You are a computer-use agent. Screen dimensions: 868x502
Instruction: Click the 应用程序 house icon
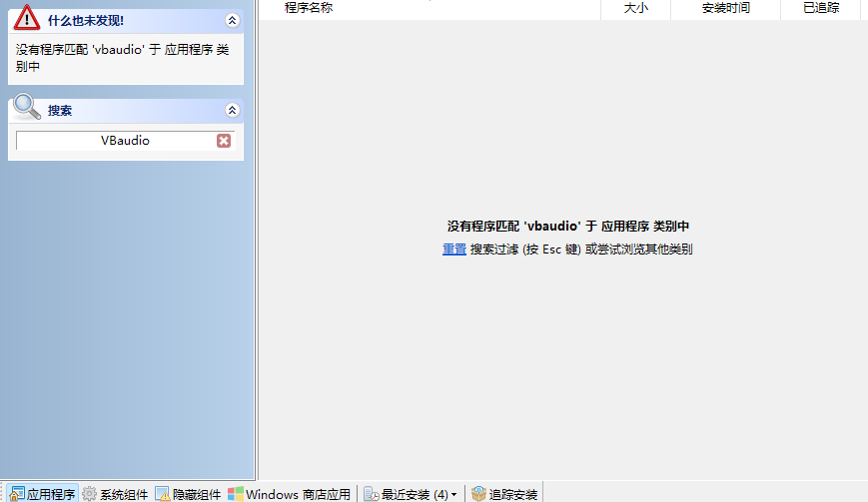click(x=17, y=494)
